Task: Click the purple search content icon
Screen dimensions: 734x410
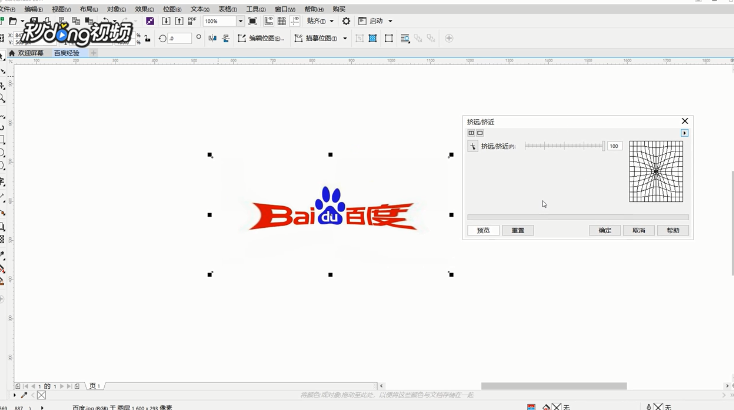Action: point(150,21)
